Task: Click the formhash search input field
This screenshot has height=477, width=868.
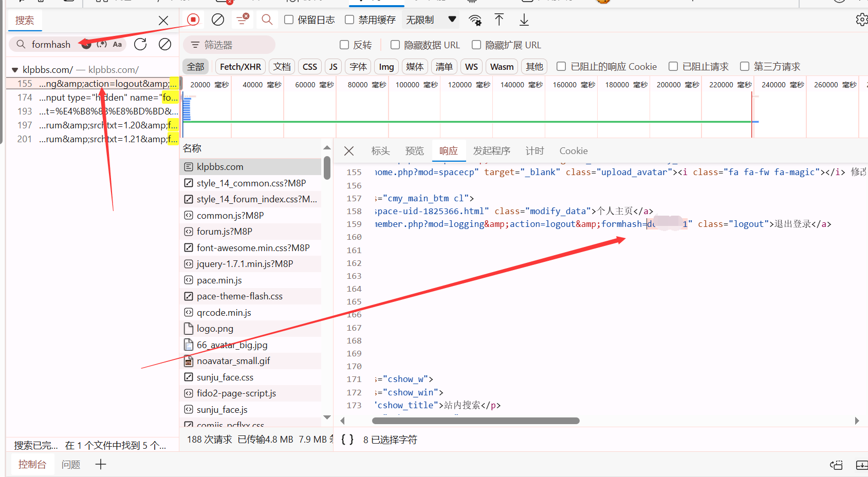Action: [51, 44]
